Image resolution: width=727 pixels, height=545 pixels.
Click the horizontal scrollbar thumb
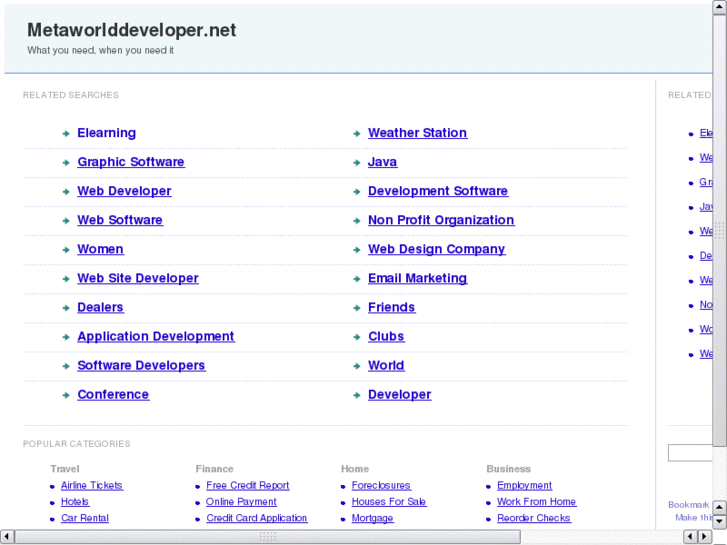point(268,537)
